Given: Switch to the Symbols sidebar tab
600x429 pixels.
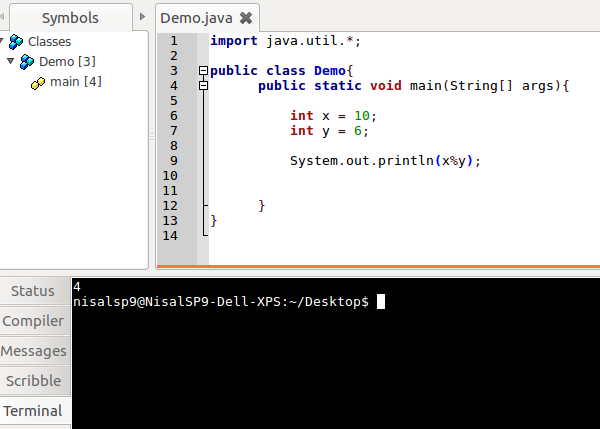Looking at the screenshot, I should point(70,18).
